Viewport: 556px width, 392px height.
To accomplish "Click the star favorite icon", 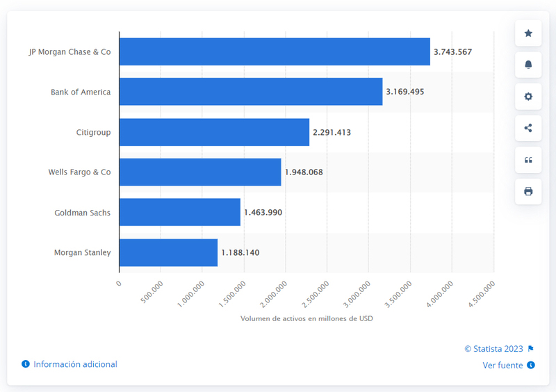I will click(x=528, y=33).
